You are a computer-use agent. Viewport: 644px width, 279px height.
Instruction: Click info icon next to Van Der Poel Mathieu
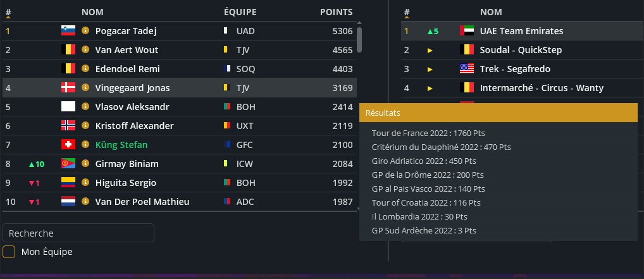85,202
